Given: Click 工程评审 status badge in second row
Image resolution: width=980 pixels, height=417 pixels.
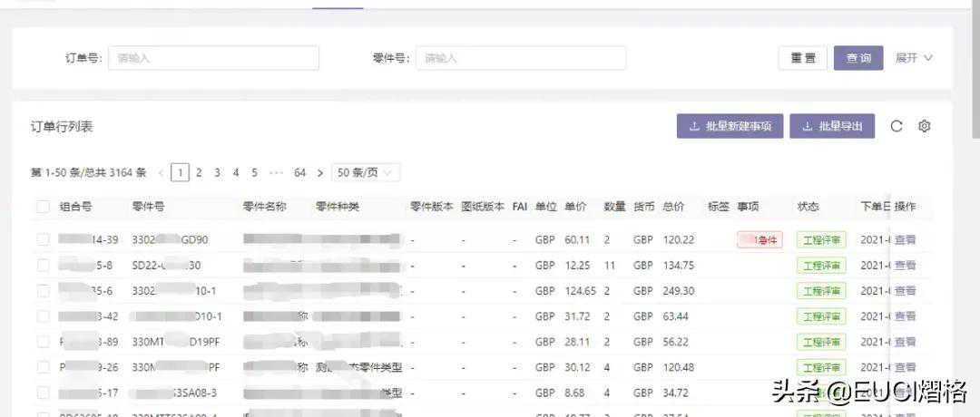Looking at the screenshot, I should tap(821, 266).
